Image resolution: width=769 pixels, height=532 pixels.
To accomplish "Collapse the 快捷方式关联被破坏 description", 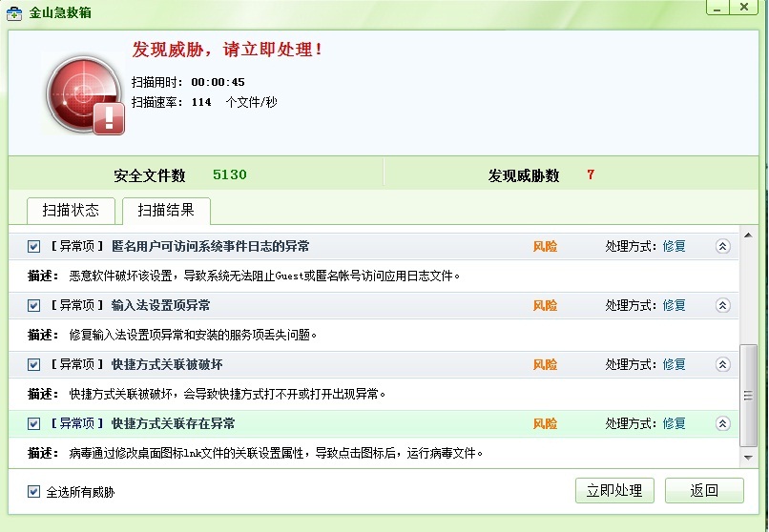I will 722,364.
